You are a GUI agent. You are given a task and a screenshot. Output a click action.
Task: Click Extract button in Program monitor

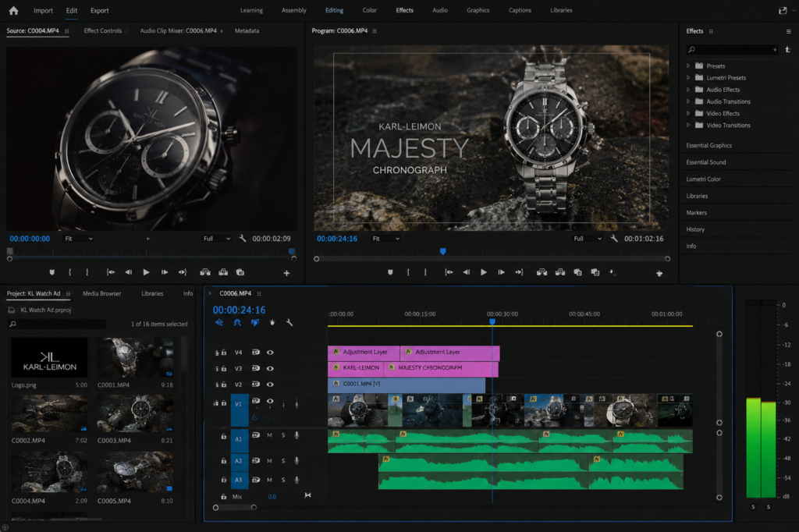560,272
